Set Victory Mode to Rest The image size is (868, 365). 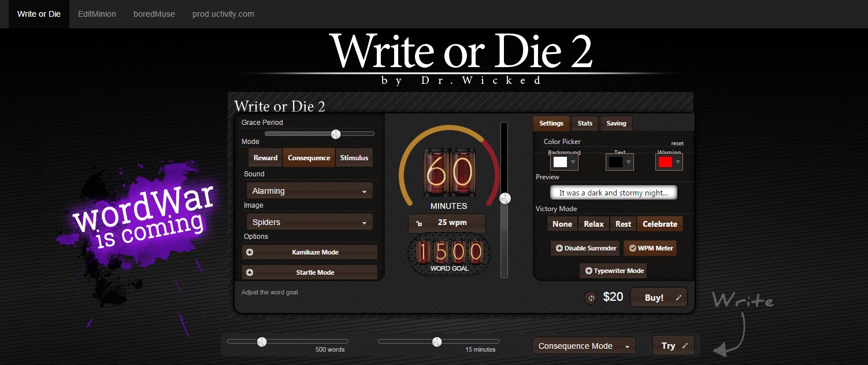[624, 224]
